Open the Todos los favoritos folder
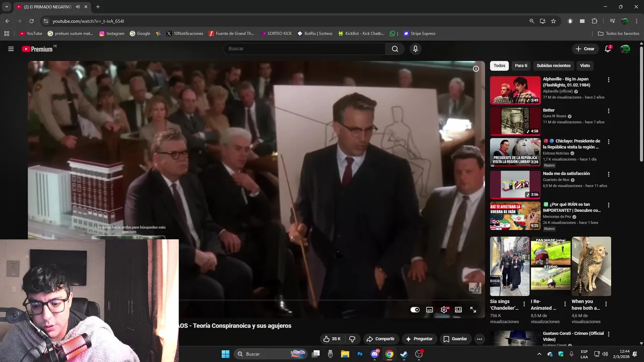644x362 pixels. pyautogui.click(x=619, y=34)
